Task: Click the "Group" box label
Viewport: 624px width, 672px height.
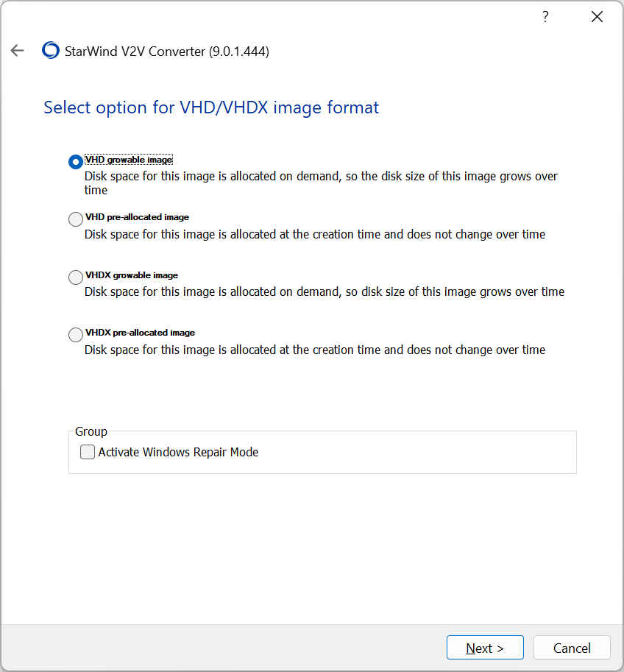Action: 91,432
